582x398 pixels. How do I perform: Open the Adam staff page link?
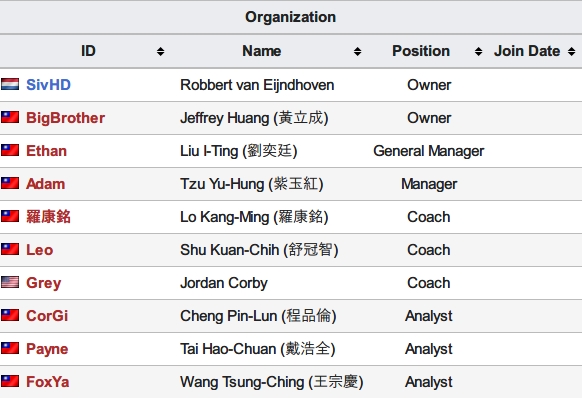[46, 184]
